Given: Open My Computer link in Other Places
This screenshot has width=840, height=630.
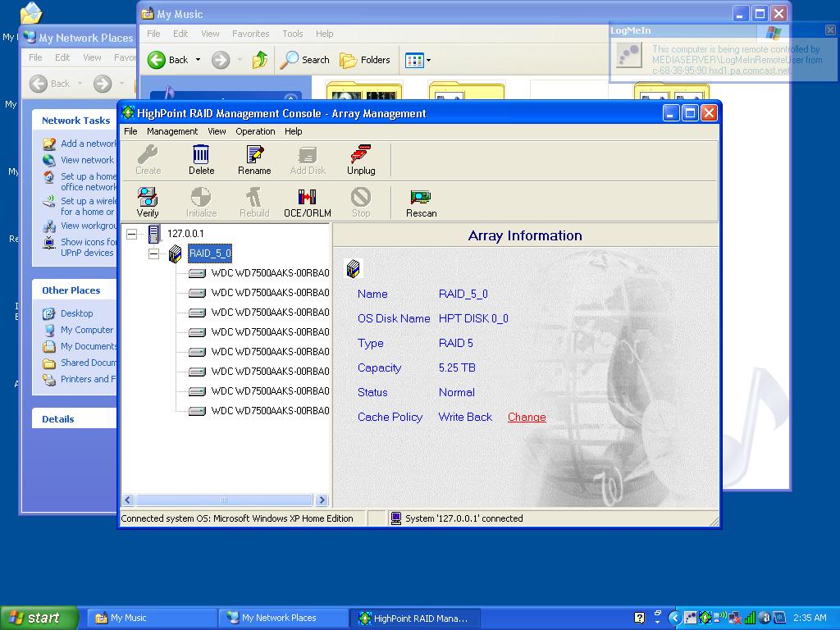Looking at the screenshot, I should (86, 330).
